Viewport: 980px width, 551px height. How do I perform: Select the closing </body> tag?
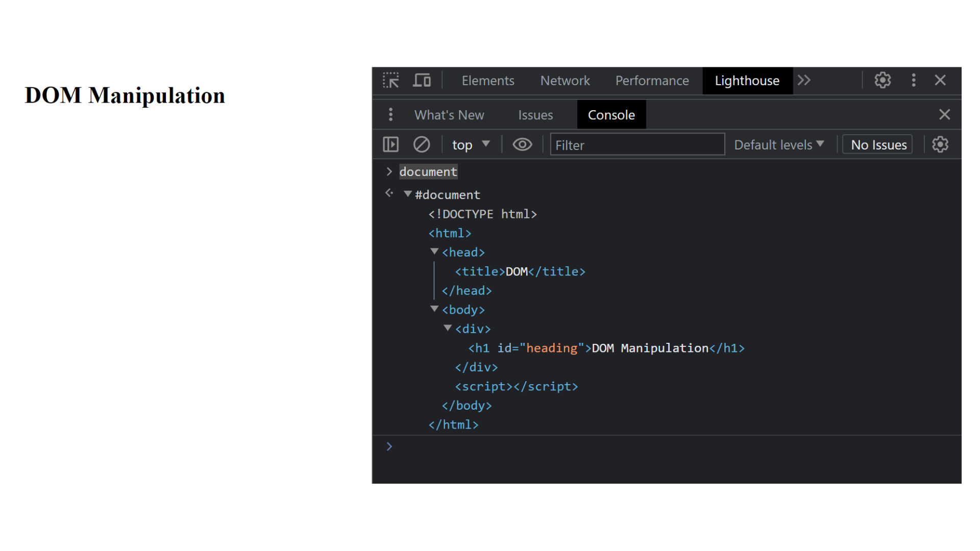pos(467,406)
